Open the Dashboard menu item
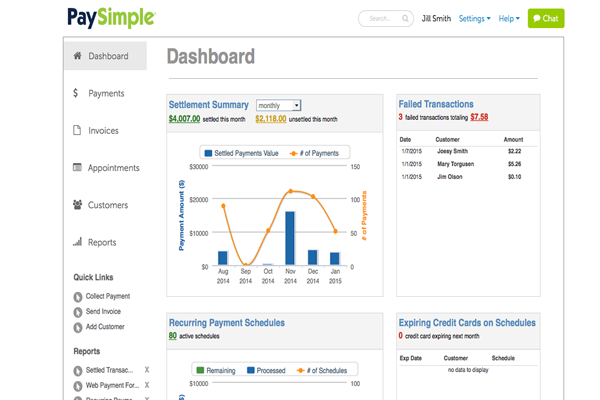This screenshot has height=400, width=600. click(x=106, y=56)
